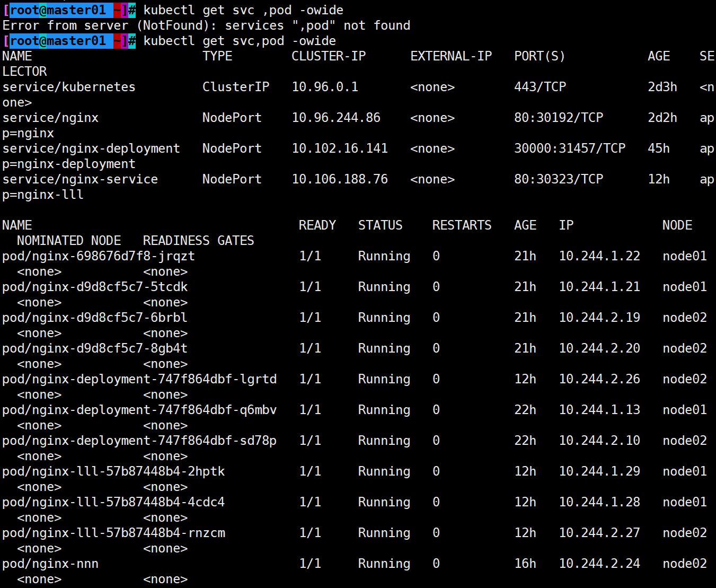Select pod/nginx-lll-57b87448b4-rnzcm

[113, 533]
